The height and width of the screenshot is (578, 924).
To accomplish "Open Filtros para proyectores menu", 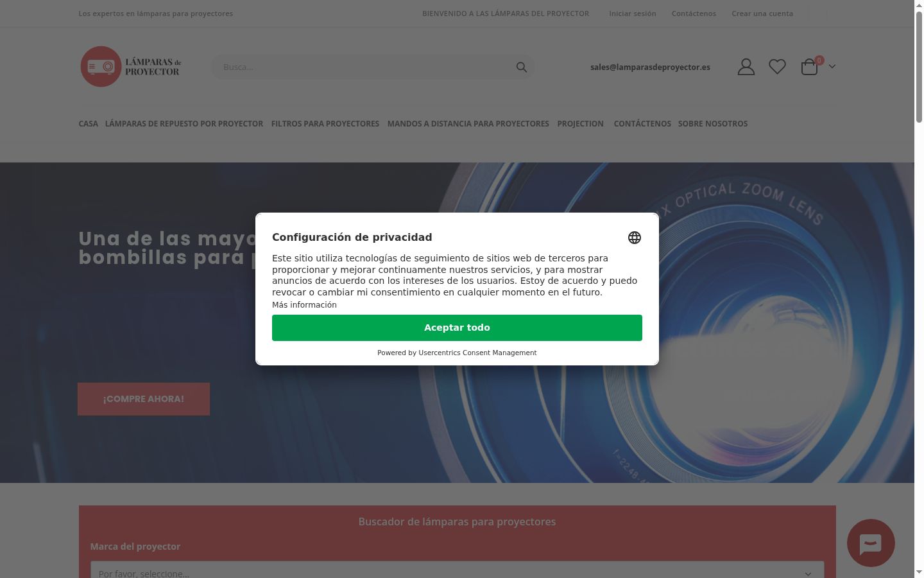I will (x=325, y=124).
